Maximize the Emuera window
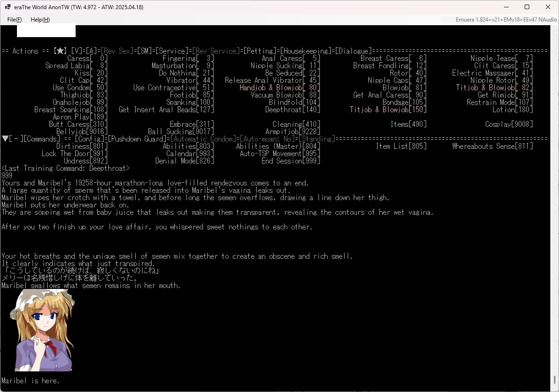This screenshot has height=392, width=559. click(x=527, y=7)
